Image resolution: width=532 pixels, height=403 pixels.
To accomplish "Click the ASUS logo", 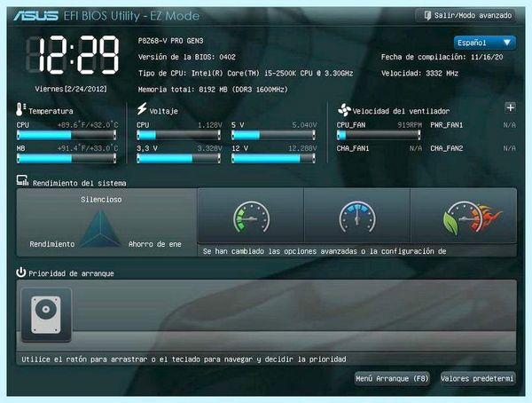I will point(36,16).
